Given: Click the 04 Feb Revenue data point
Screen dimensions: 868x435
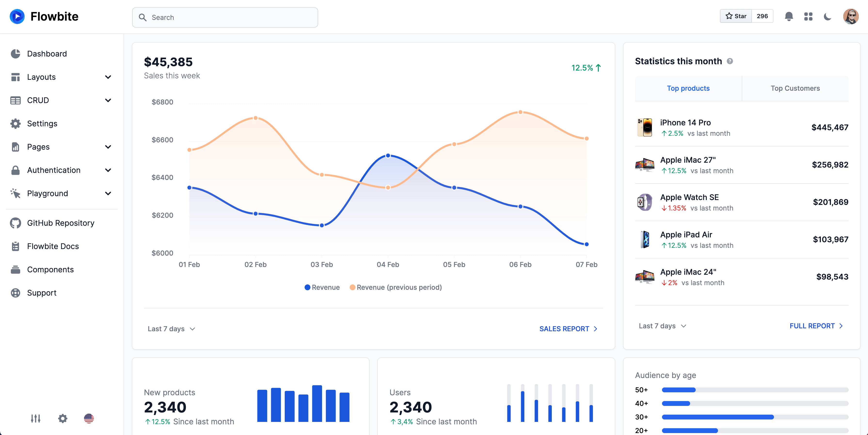Looking at the screenshot, I should point(388,155).
